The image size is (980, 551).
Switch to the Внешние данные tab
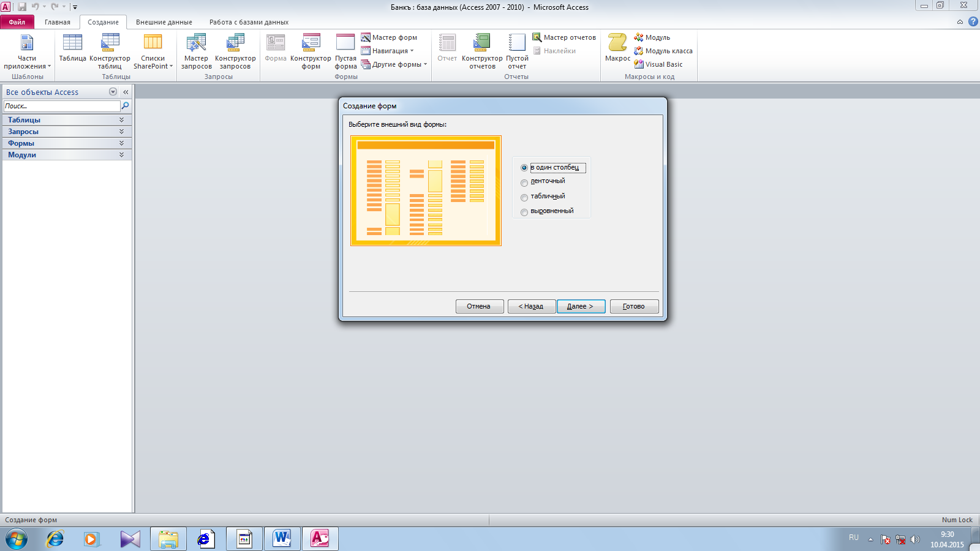pos(164,22)
